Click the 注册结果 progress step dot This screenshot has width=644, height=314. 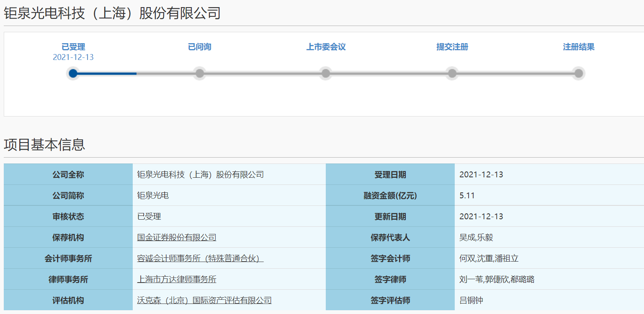click(579, 73)
